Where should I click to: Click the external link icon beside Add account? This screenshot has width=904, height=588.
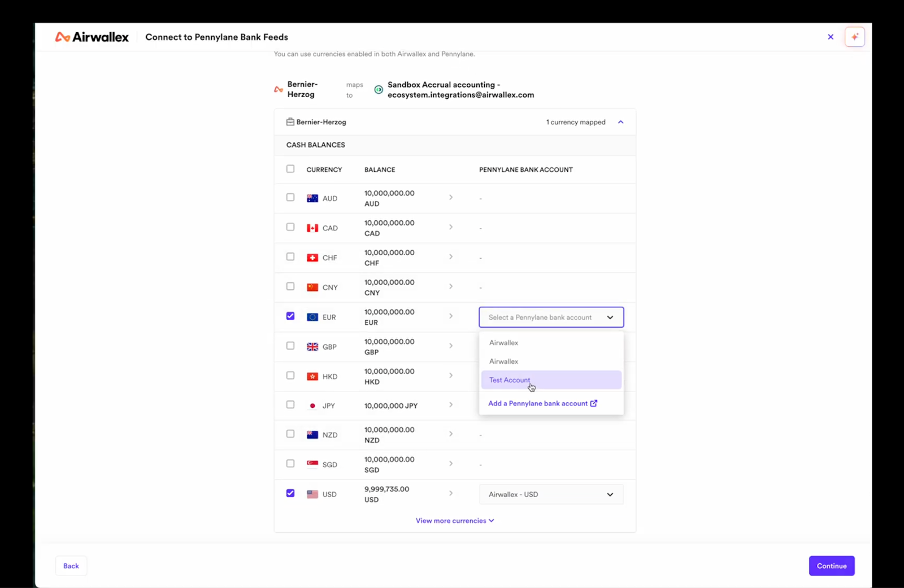click(594, 403)
